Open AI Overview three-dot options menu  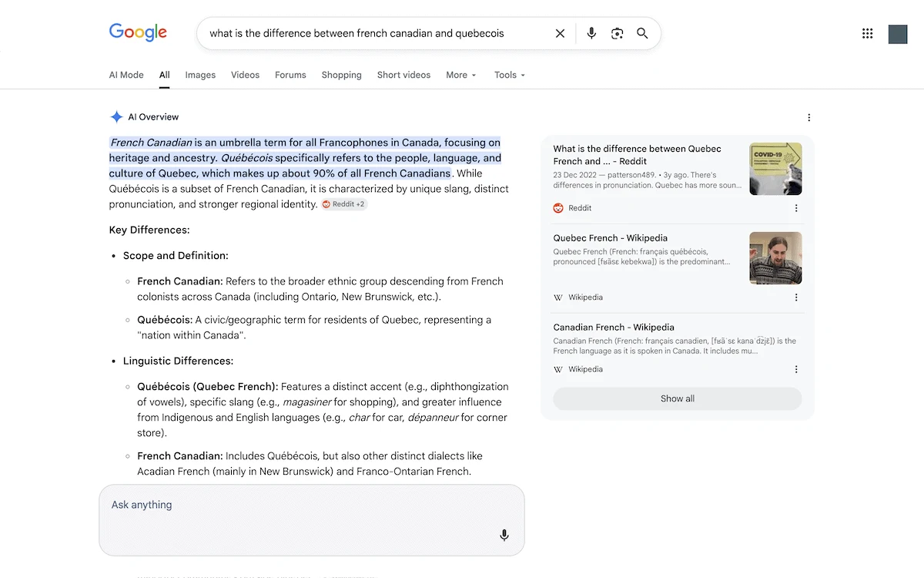click(x=808, y=117)
